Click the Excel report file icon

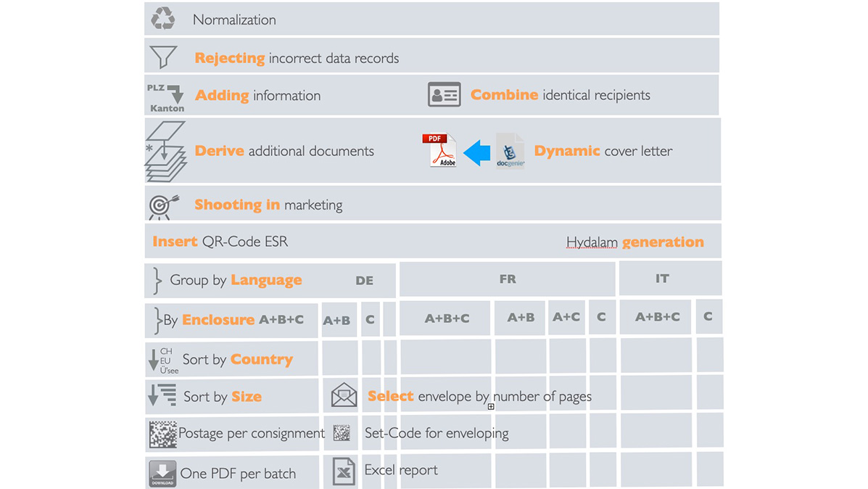[344, 471]
